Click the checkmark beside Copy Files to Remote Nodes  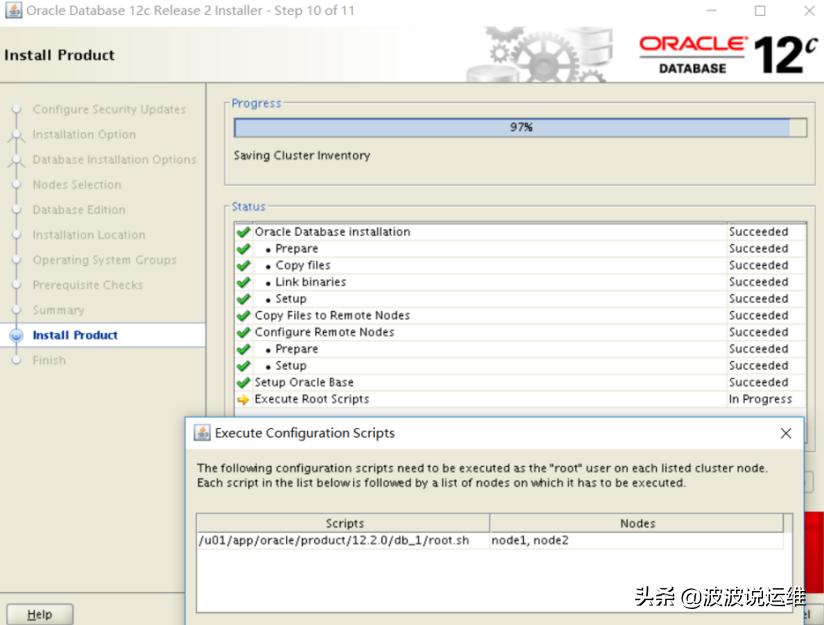(242, 315)
